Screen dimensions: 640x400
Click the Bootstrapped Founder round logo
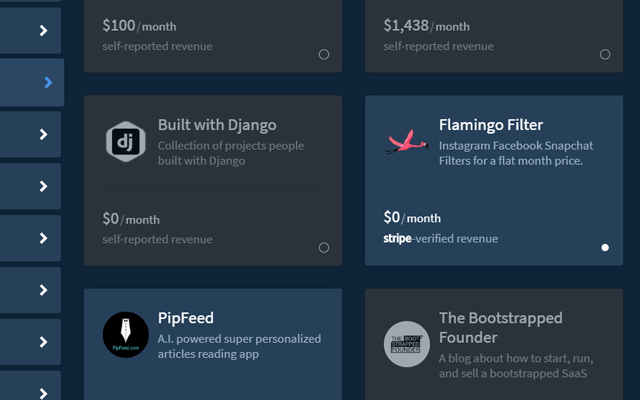coord(406,343)
